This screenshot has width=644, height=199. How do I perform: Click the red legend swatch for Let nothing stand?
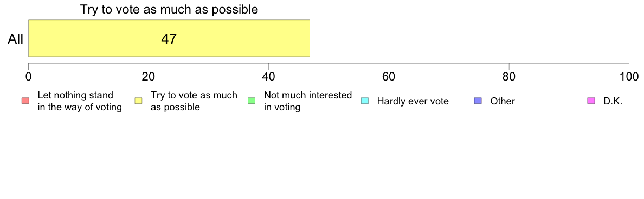tap(25, 101)
